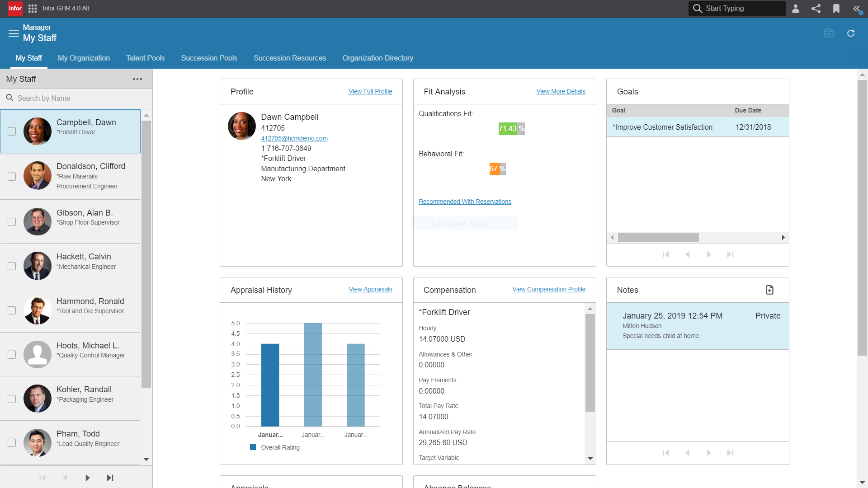The image size is (868, 488).
Task: Check the box for Clifford Donaldson
Action: click(x=12, y=177)
